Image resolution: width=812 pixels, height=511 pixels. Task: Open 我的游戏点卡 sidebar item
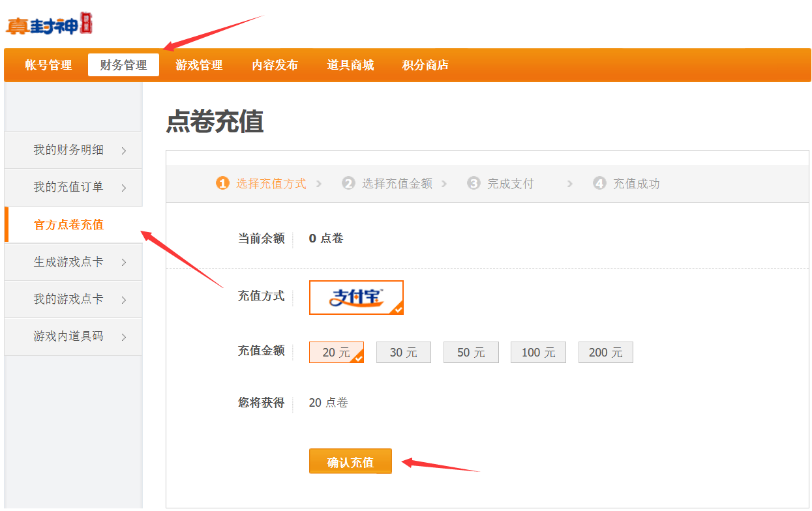tap(69, 299)
